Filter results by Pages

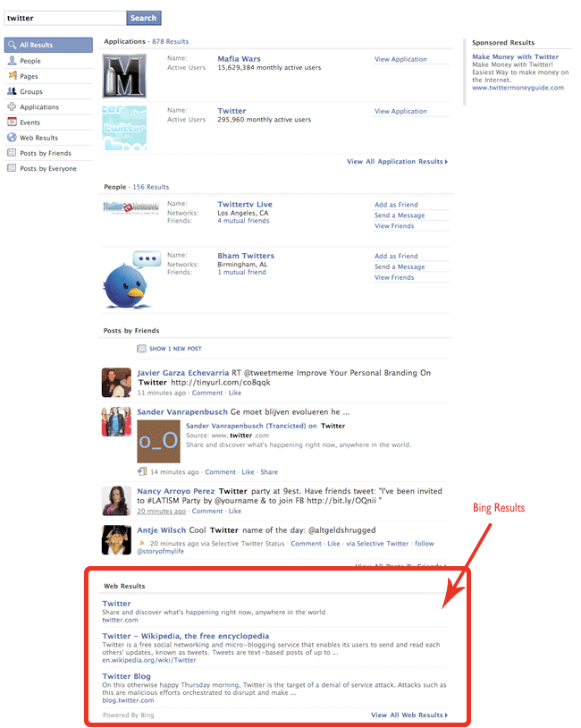(48, 76)
